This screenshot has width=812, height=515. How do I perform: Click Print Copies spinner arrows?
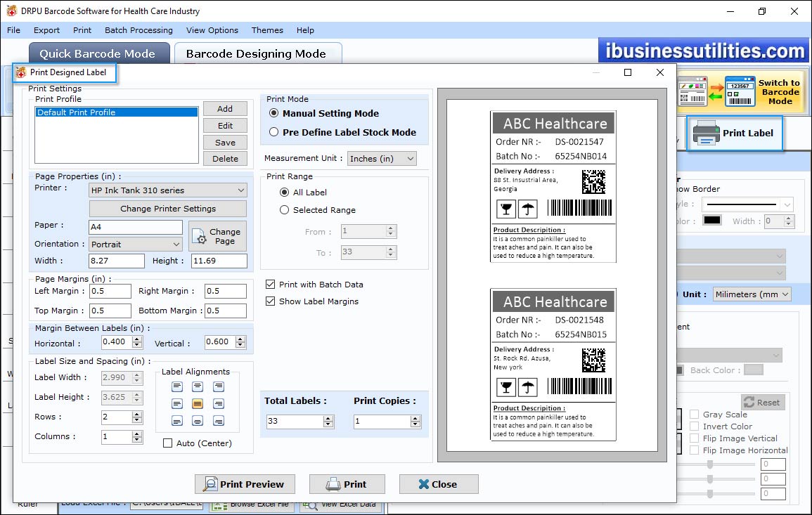tap(415, 422)
